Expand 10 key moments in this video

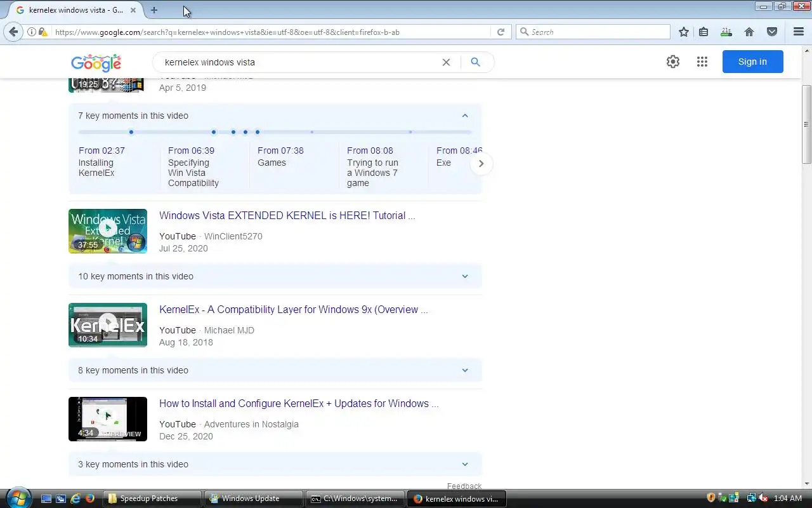tap(275, 276)
